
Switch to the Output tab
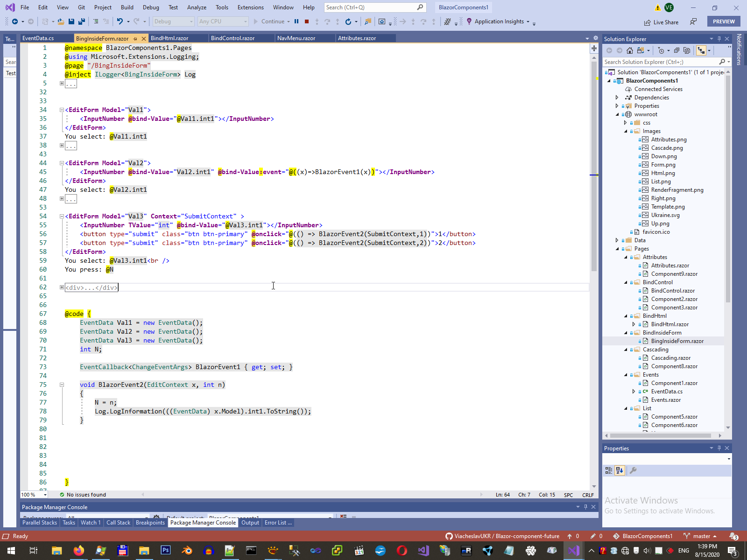[250, 523]
